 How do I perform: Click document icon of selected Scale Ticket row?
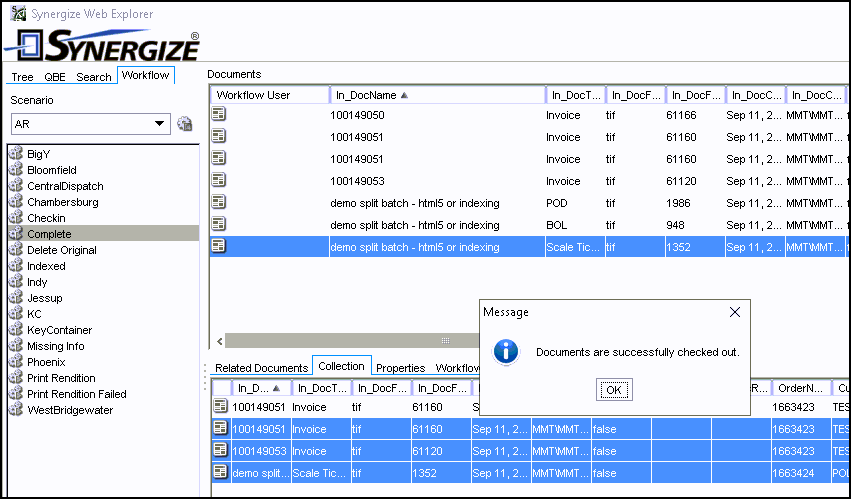pos(218,246)
